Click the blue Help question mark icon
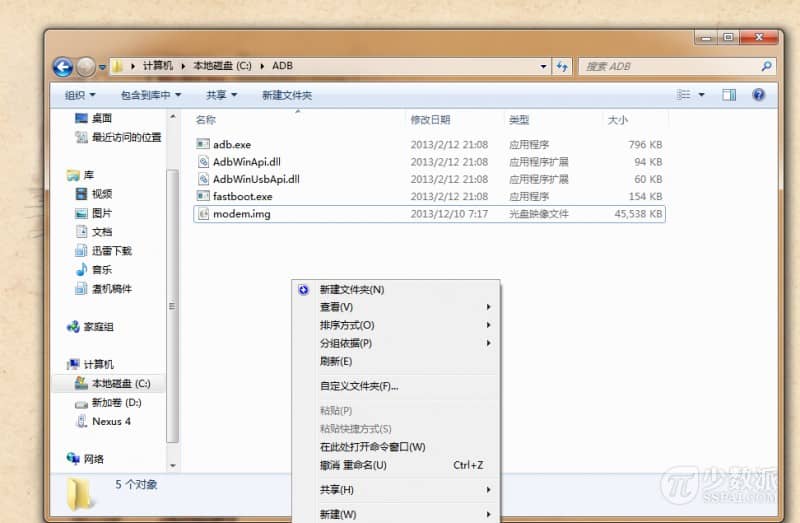This screenshot has width=800, height=523. (758, 95)
